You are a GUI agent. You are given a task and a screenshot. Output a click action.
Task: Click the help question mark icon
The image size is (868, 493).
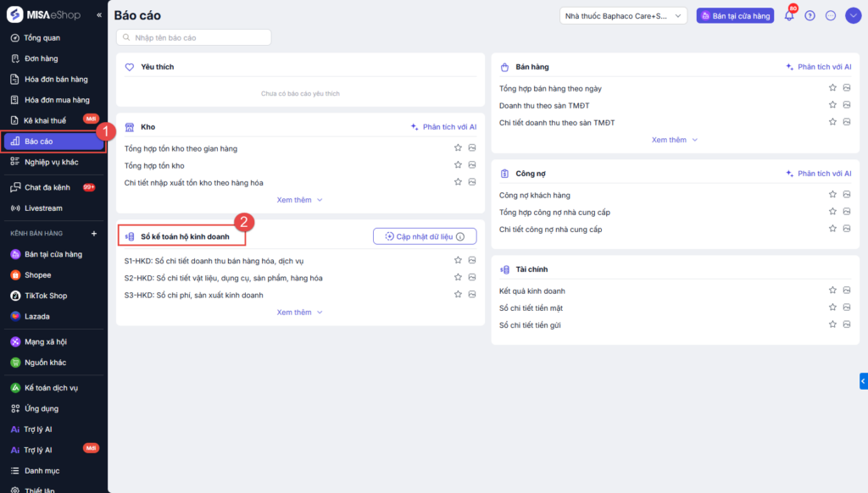[x=810, y=15]
